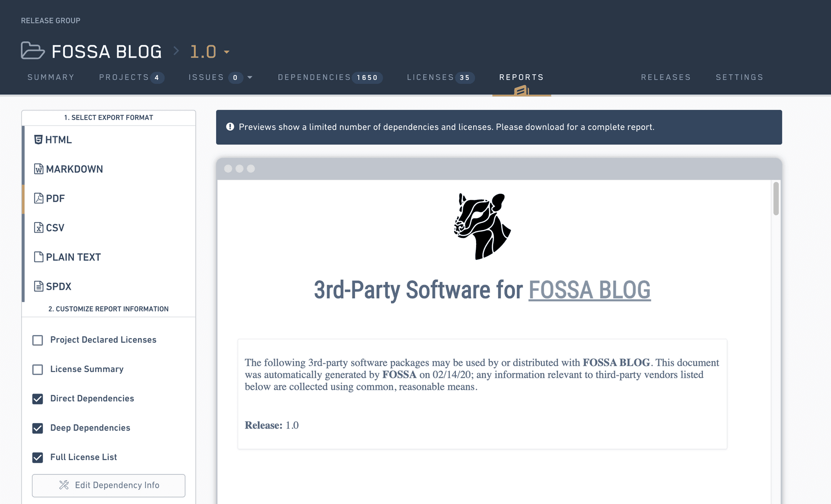Click the Plain Text file icon
This screenshot has height=504, width=831.
coord(39,257)
